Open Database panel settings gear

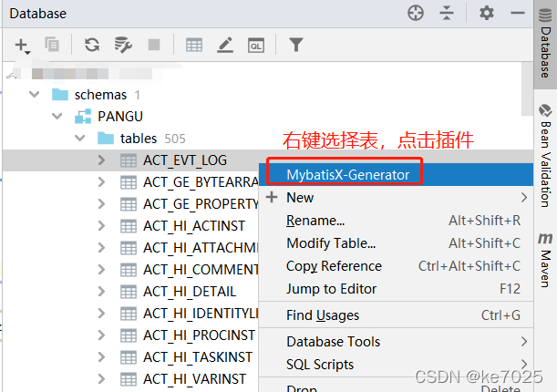pyautogui.click(x=486, y=13)
